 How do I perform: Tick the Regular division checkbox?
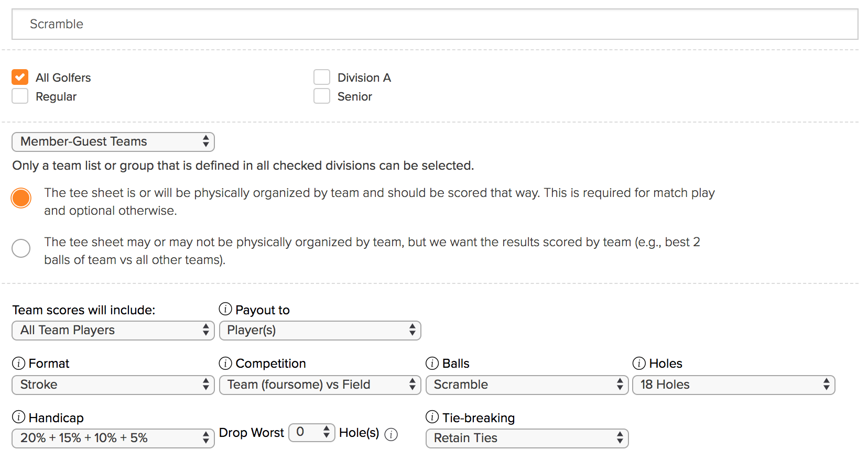(x=20, y=96)
